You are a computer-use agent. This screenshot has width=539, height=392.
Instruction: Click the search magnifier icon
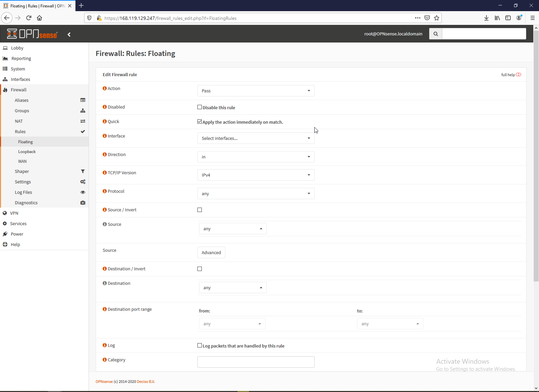436,34
